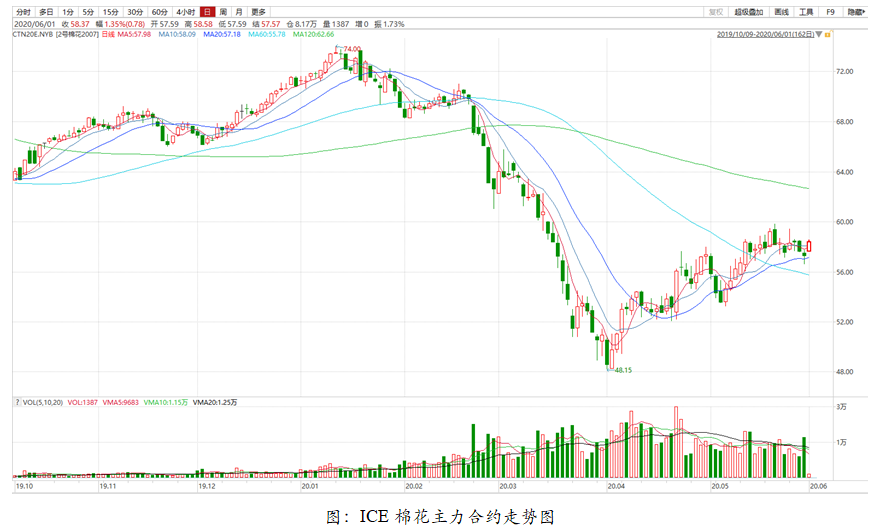Click the orange lock icon beside date range
This screenshot has height=530, width=883.
pyautogui.click(x=828, y=35)
